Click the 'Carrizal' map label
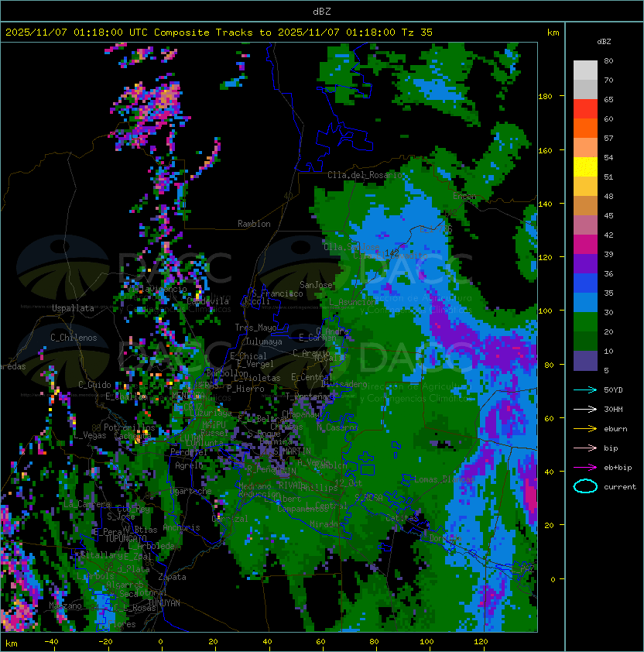Viewport: 644px width, 652px height. [230, 519]
